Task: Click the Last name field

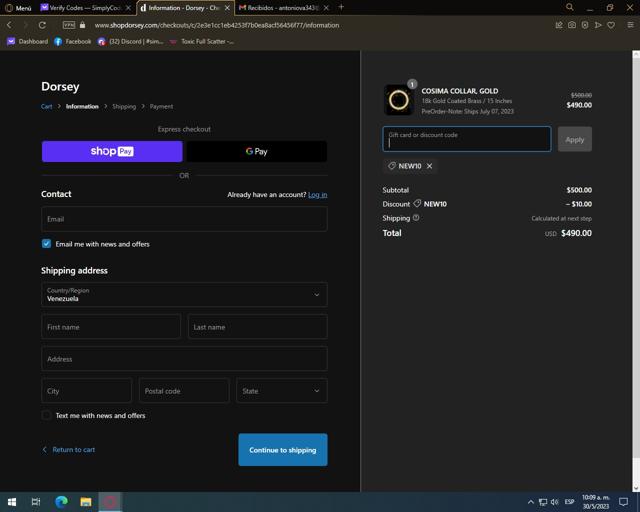Action: coord(258,327)
